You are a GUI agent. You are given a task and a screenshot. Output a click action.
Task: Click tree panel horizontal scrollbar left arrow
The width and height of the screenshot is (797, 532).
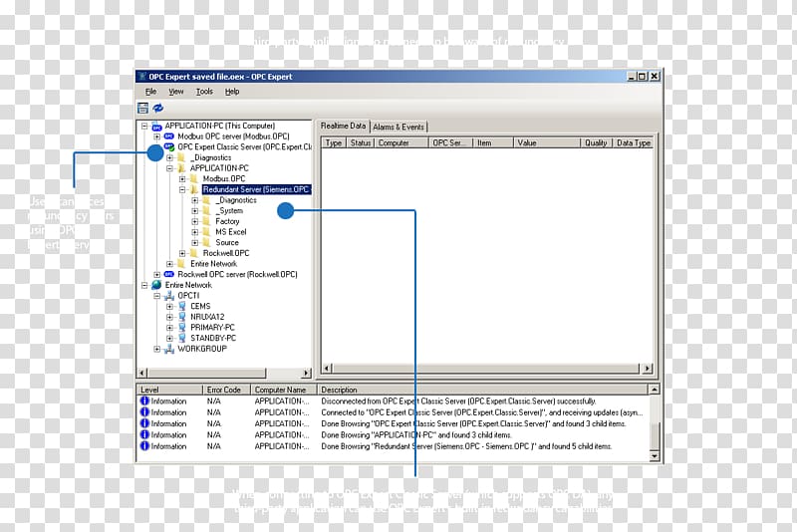click(142, 373)
